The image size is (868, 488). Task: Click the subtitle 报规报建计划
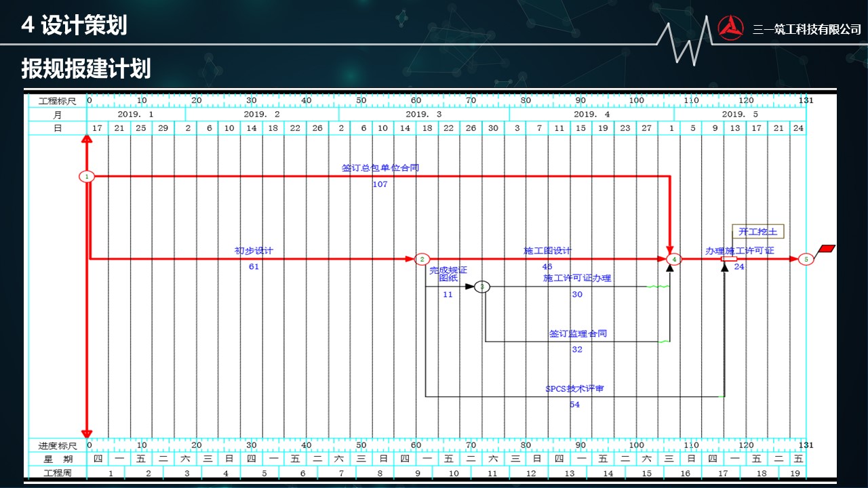(86, 68)
